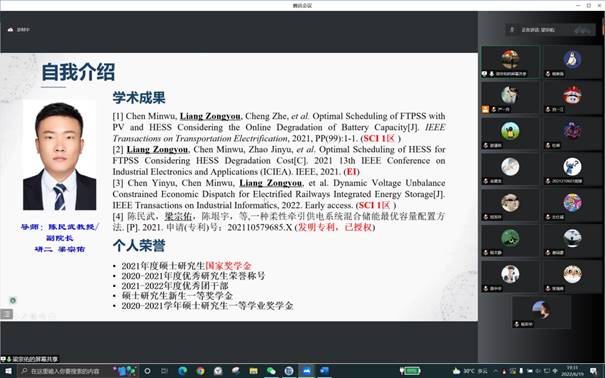Open the Cortana circle icon
Viewport: 605px width, 378px height.
tap(147, 371)
